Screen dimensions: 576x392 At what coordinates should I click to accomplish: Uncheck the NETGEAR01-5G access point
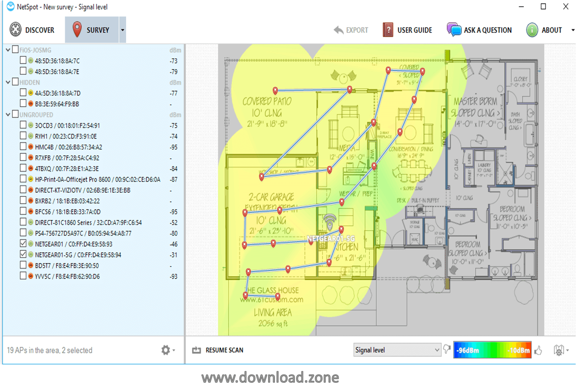23,254
